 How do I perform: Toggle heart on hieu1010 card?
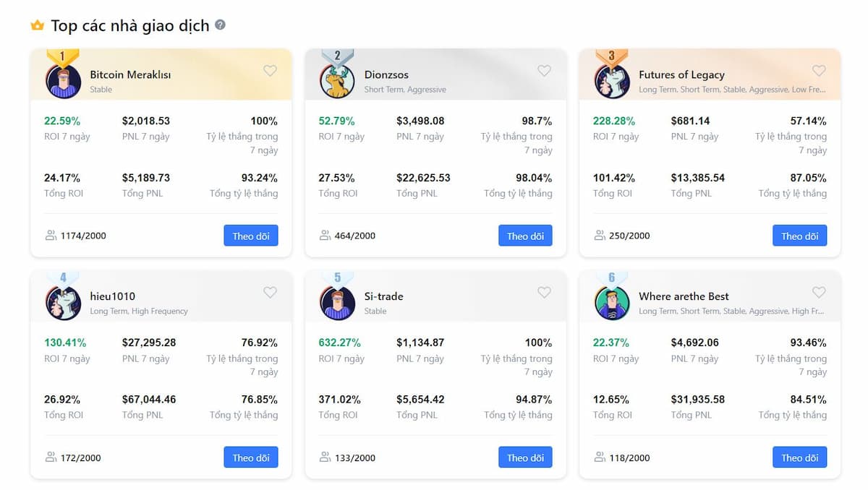point(270,293)
